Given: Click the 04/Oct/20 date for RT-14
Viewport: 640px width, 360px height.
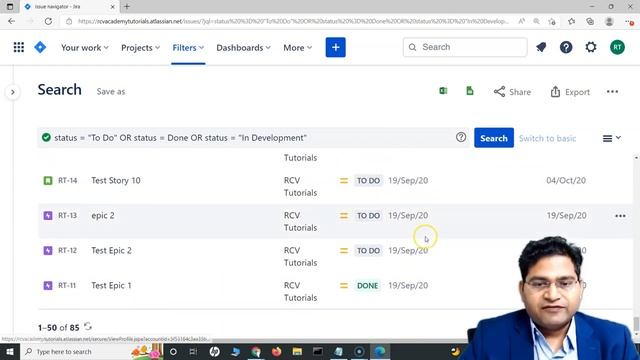Looking at the screenshot, I should click(566, 180).
